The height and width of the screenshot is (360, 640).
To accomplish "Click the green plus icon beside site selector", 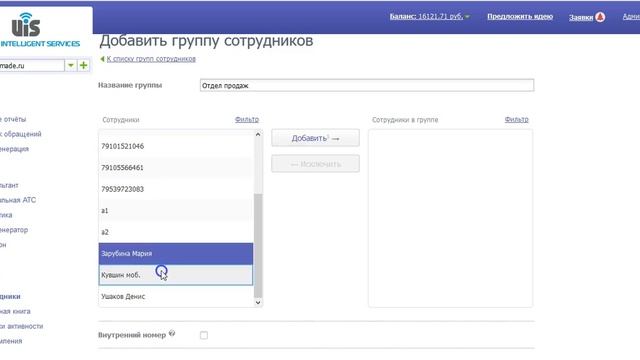I will click(83, 65).
